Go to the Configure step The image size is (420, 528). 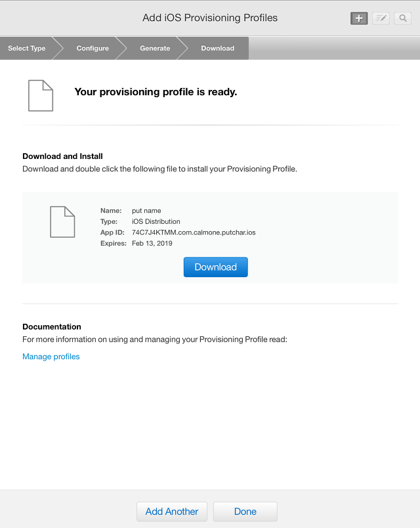coord(93,48)
